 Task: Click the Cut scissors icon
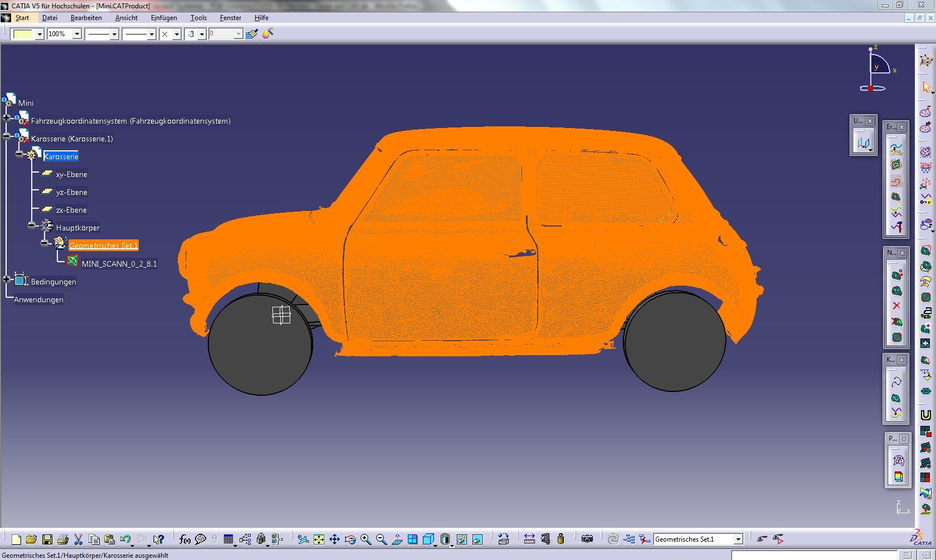[x=78, y=539]
